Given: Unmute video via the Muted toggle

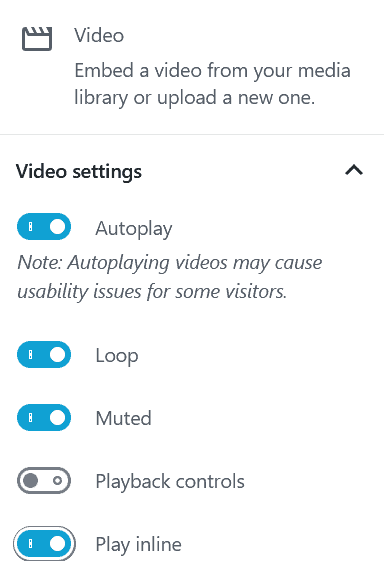Looking at the screenshot, I should point(44,418).
